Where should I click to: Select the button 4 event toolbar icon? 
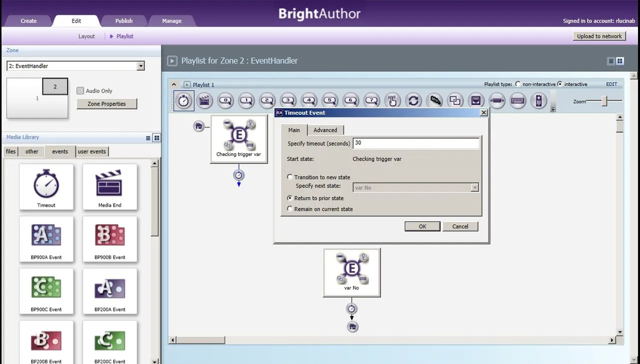[x=309, y=100]
